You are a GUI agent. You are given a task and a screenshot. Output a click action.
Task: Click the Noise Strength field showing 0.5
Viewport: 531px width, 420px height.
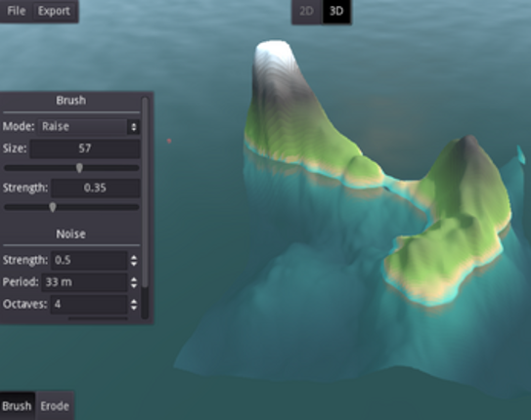point(89,260)
